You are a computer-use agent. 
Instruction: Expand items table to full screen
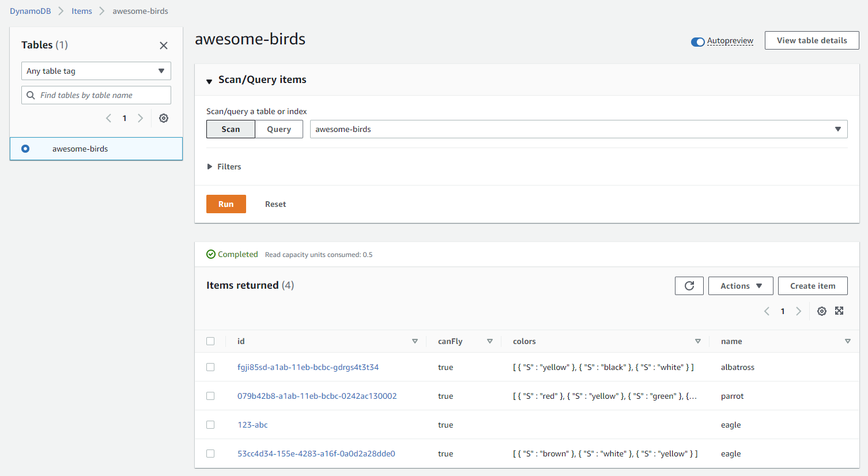[x=839, y=311]
